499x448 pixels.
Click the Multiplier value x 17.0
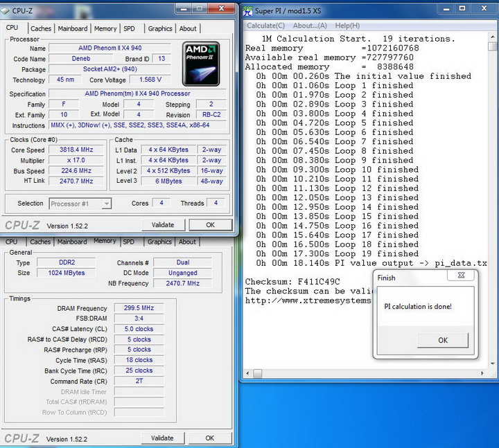(76, 160)
